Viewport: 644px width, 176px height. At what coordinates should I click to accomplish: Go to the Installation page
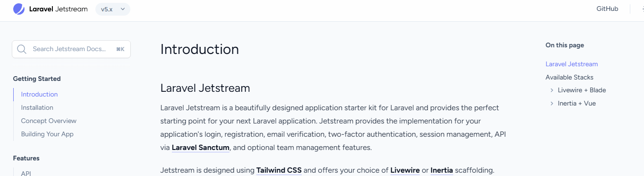tap(37, 108)
